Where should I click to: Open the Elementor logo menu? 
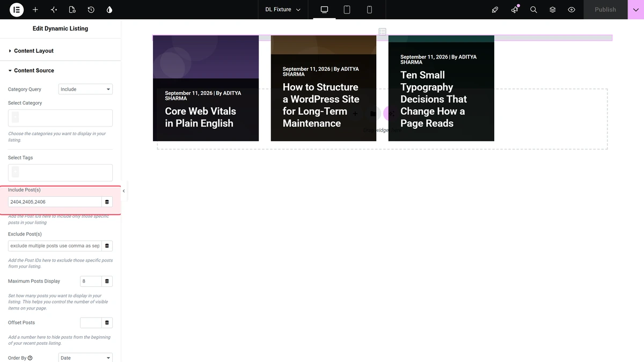[x=17, y=10]
